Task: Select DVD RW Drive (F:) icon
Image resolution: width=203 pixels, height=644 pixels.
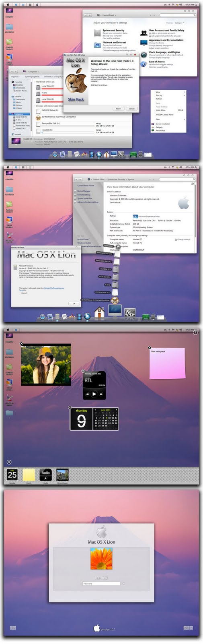Action: [x=38, y=110]
